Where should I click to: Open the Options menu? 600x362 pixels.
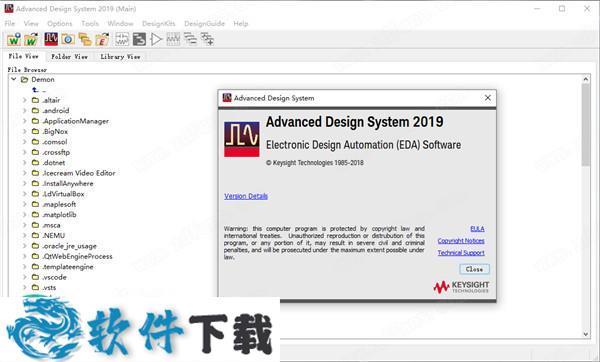pos(59,23)
